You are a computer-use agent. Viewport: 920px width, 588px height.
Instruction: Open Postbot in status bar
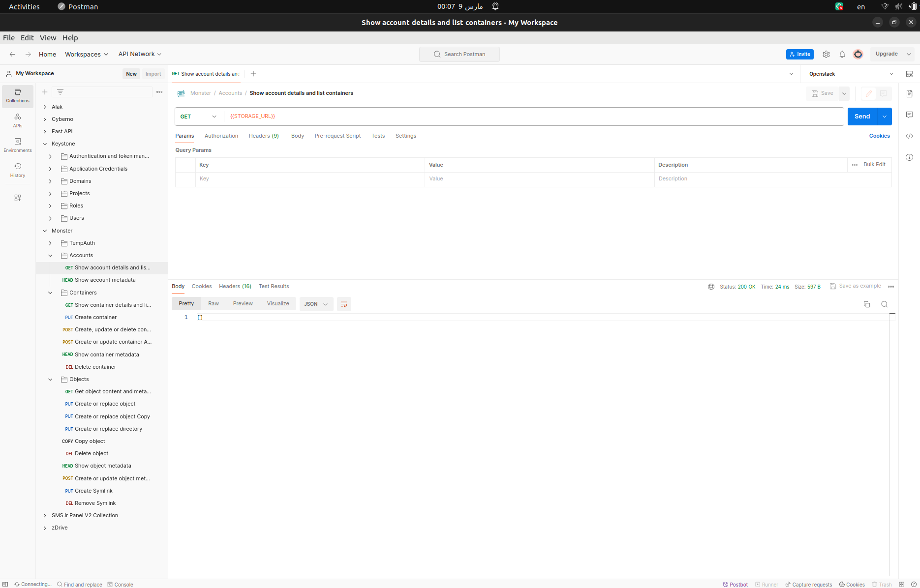tap(735, 585)
